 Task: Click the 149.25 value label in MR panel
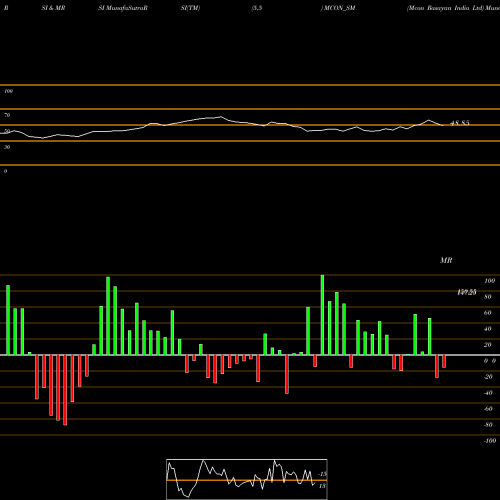pos(467,292)
